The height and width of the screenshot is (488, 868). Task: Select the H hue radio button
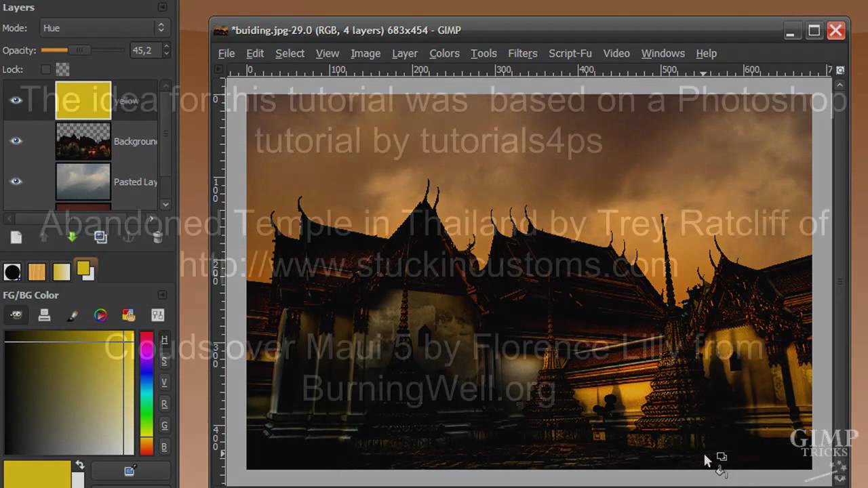(164, 340)
